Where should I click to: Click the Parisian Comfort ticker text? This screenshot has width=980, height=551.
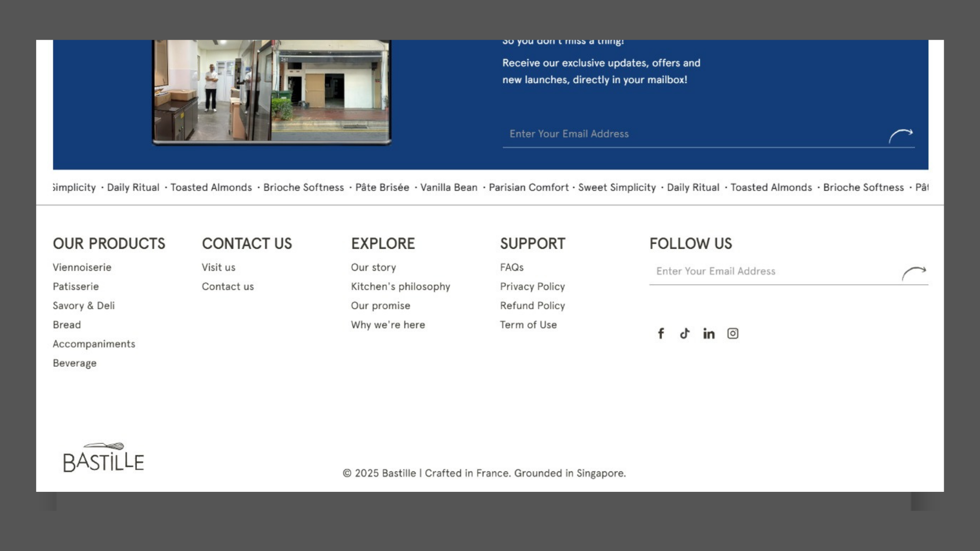[x=529, y=188]
